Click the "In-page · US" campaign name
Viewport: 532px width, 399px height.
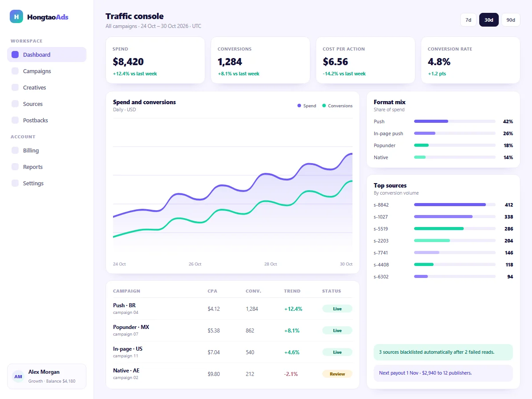128,349
